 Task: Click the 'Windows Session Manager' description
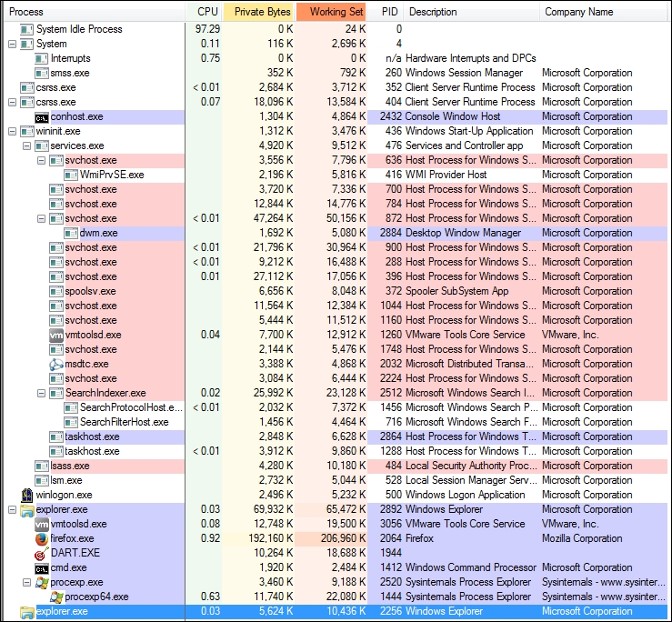464,73
